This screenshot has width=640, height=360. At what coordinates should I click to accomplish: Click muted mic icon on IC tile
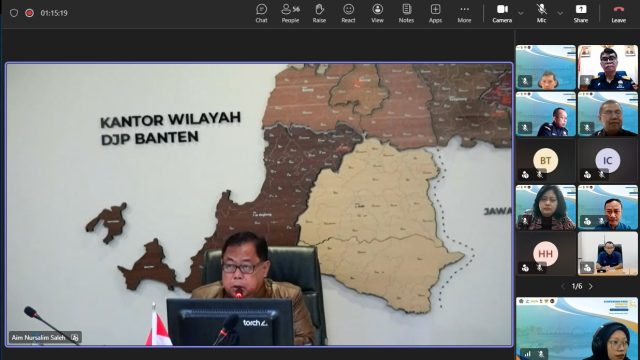point(602,175)
